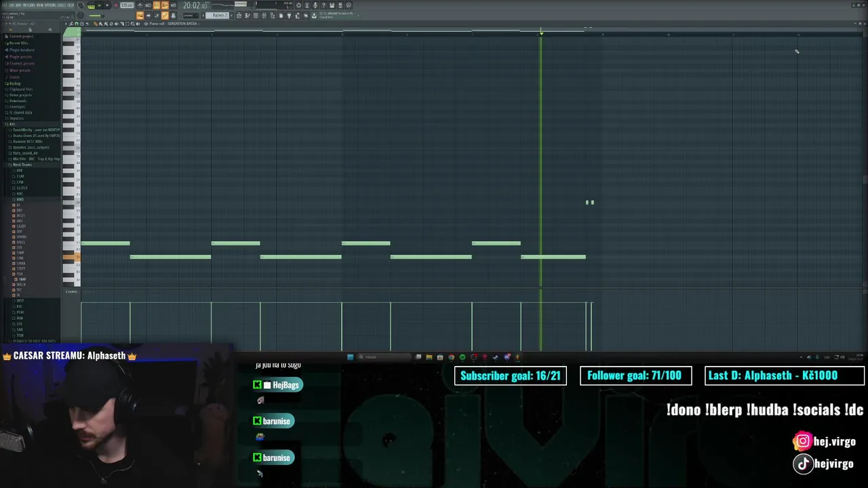This screenshot has height=488, width=868.
Task: Click the tempo 120 field
Action: (127, 5)
